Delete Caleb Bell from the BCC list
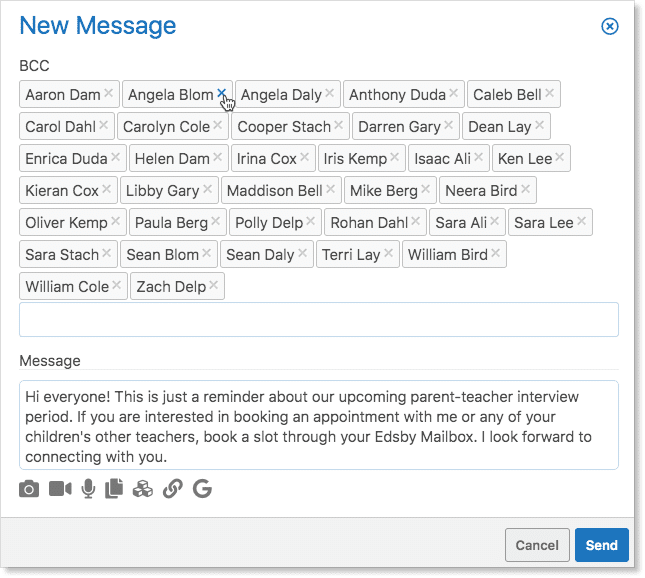This screenshot has width=645, height=578. pyautogui.click(x=549, y=94)
